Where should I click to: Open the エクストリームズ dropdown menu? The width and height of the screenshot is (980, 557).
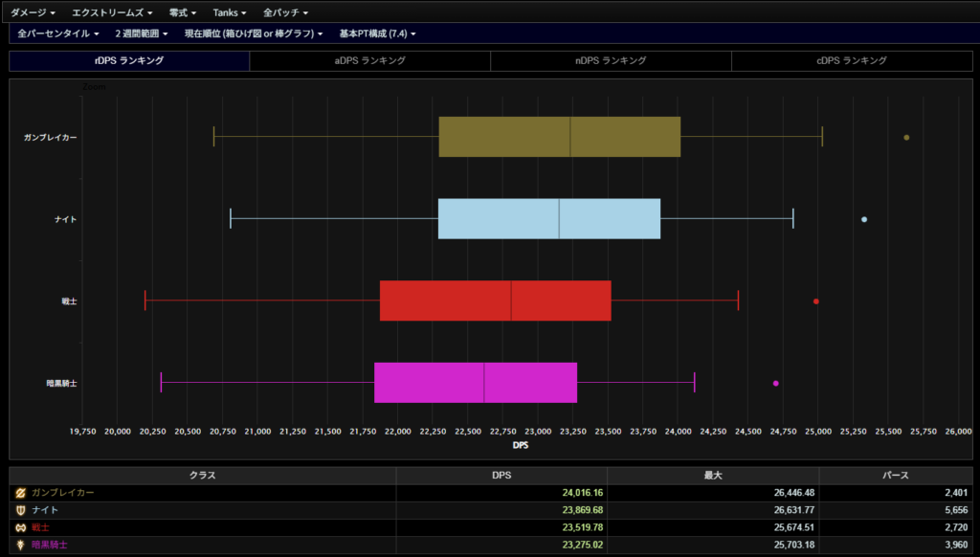point(112,12)
